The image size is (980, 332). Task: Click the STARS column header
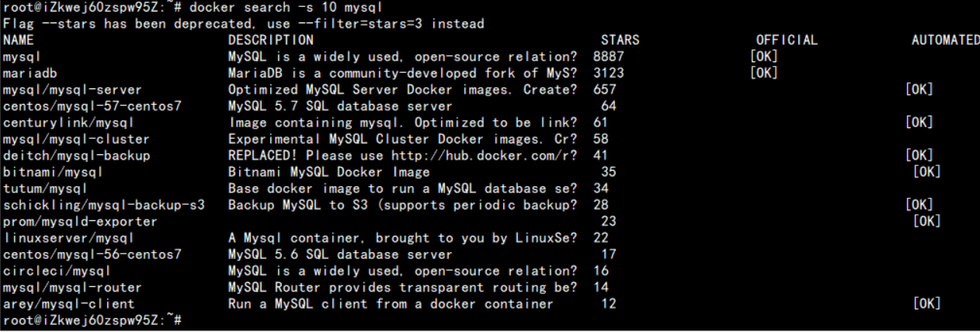pyautogui.click(x=620, y=40)
